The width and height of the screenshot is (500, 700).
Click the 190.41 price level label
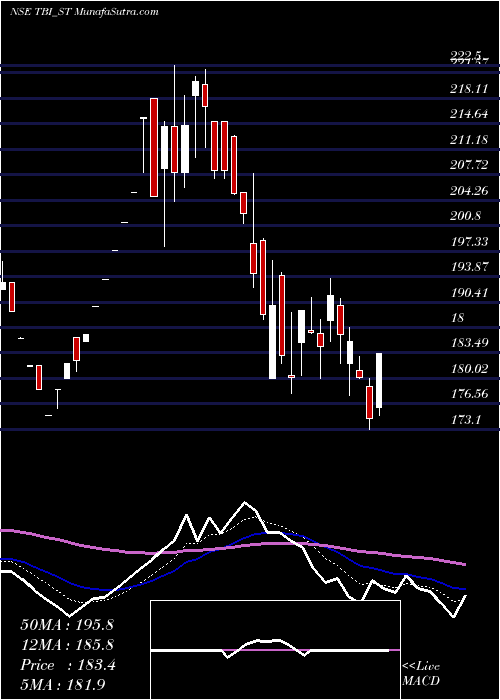click(x=468, y=293)
